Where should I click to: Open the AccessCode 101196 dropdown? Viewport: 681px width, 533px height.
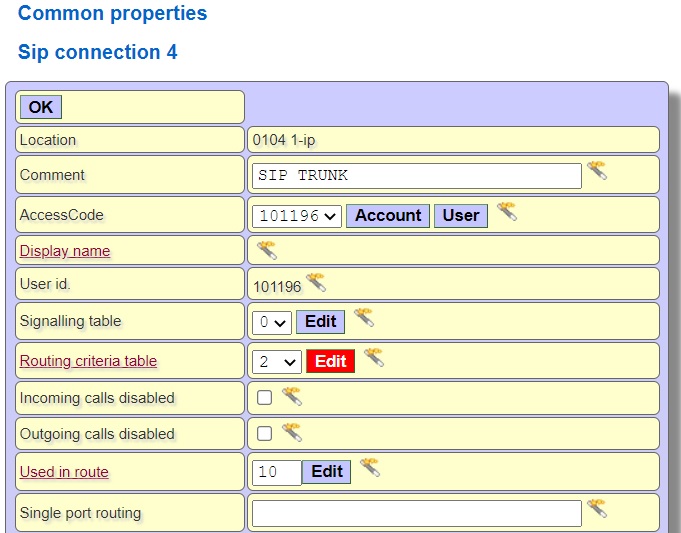point(298,216)
